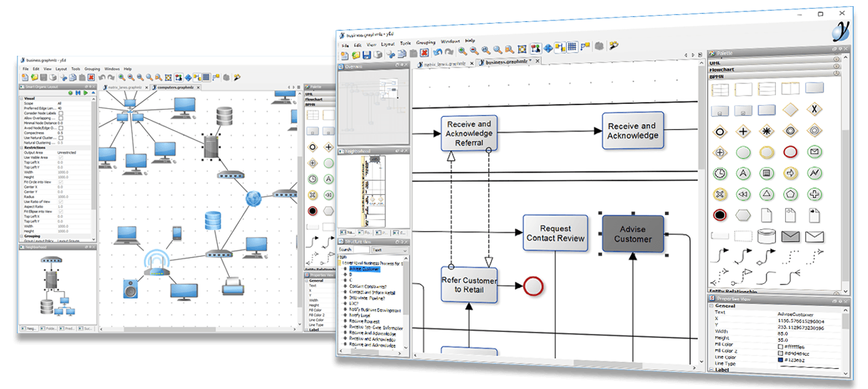
Task: Select the cylinder data store shape in the palette
Action: click(x=767, y=236)
